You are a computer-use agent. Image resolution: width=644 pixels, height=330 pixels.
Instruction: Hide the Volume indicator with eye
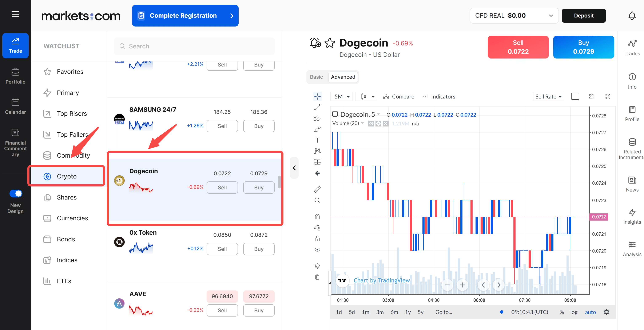371,123
